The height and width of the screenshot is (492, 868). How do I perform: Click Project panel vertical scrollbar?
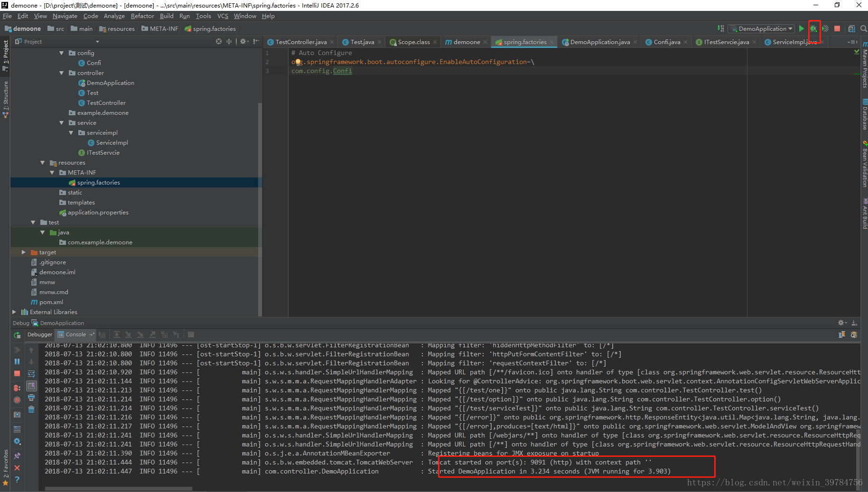click(x=260, y=209)
